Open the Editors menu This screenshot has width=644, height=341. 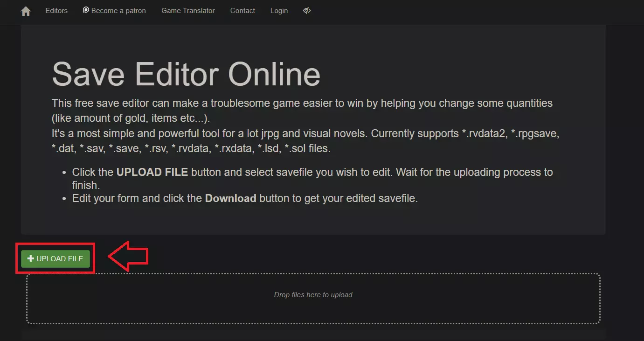(x=56, y=11)
